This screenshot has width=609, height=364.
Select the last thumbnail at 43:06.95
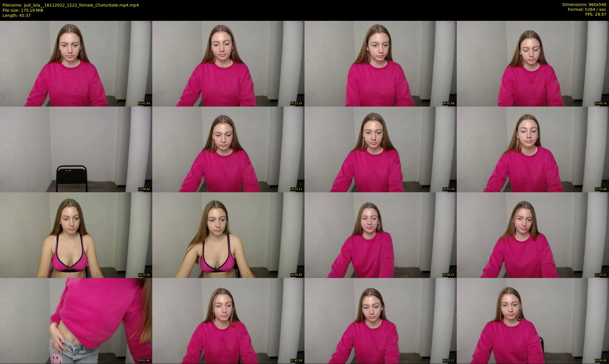point(533,321)
